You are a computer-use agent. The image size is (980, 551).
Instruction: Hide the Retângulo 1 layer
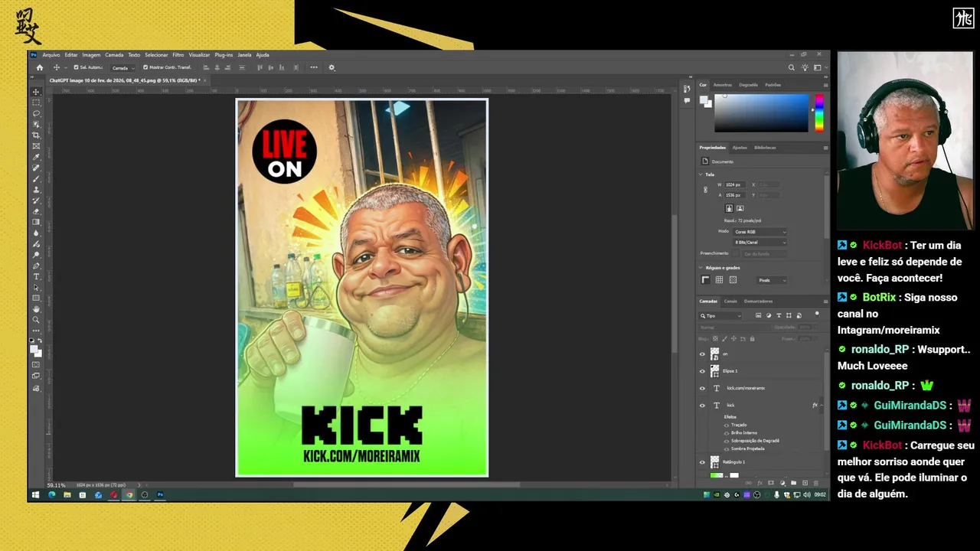(702, 462)
